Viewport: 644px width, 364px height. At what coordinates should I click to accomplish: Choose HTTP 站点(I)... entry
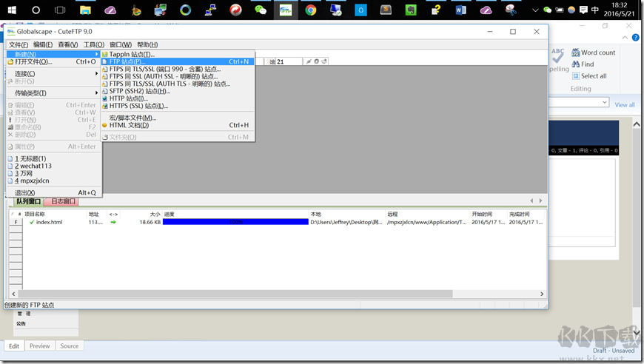coord(178,98)
